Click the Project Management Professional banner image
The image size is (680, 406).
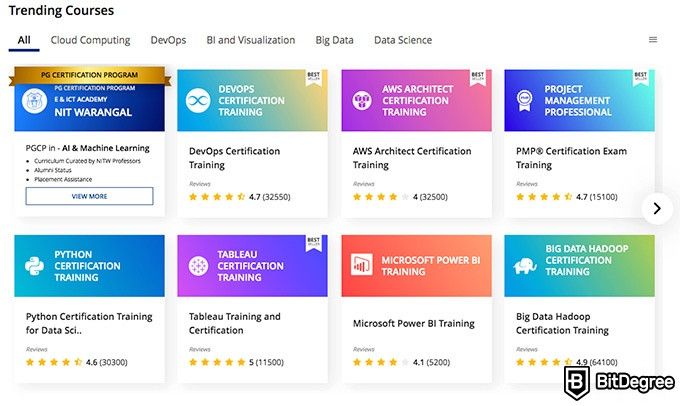(579, 100)
